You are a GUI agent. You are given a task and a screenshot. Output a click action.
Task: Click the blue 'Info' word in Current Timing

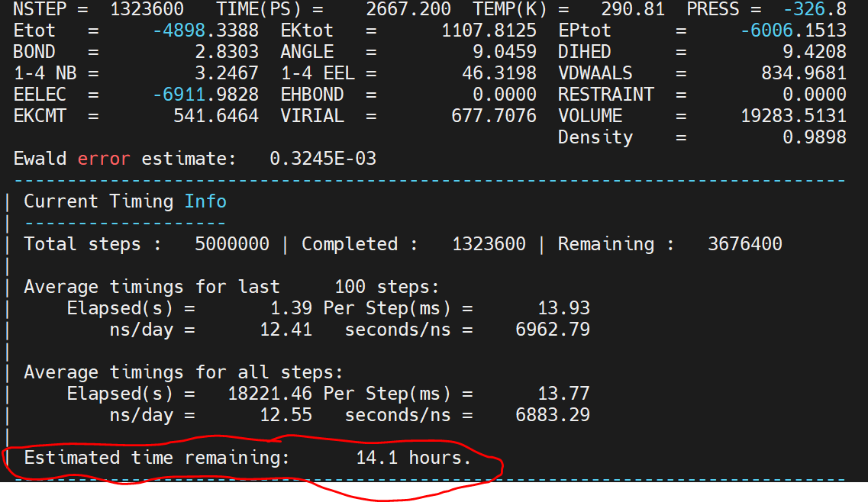[205, 201]
